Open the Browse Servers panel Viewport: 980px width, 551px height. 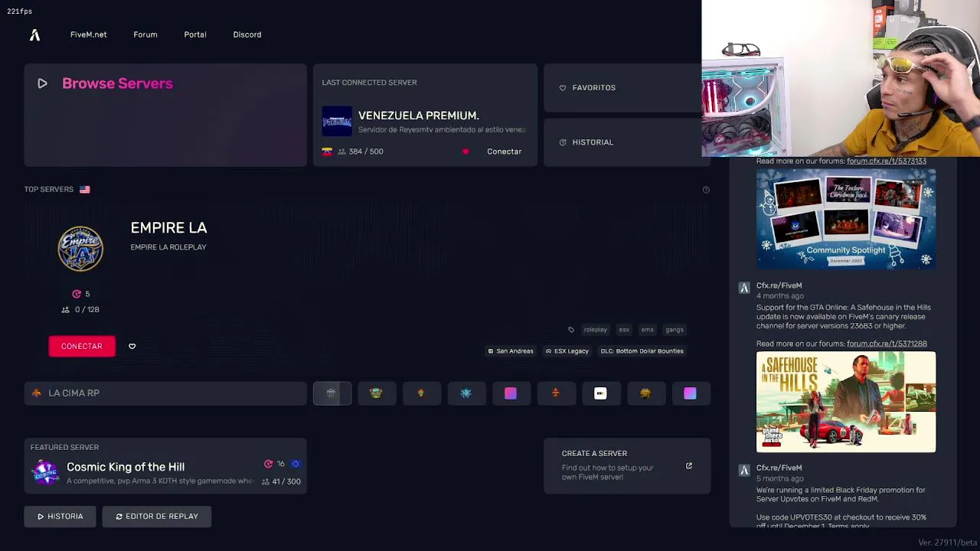point(165,115)
